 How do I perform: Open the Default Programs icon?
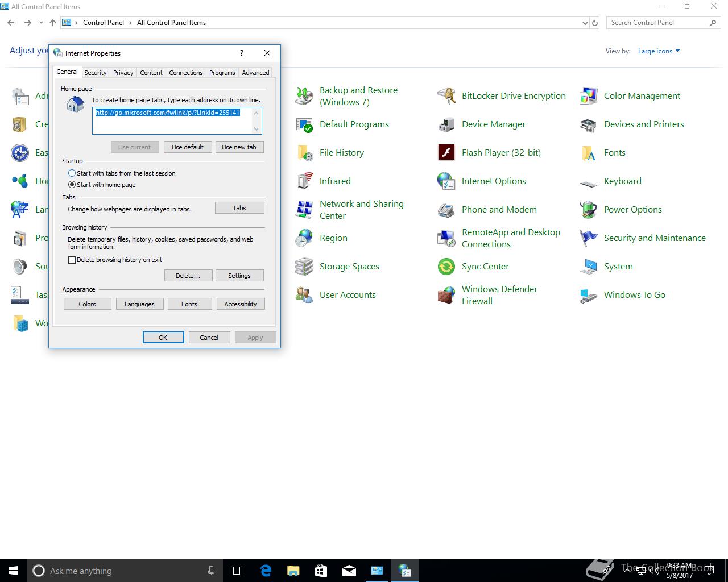tap(304, 124)
